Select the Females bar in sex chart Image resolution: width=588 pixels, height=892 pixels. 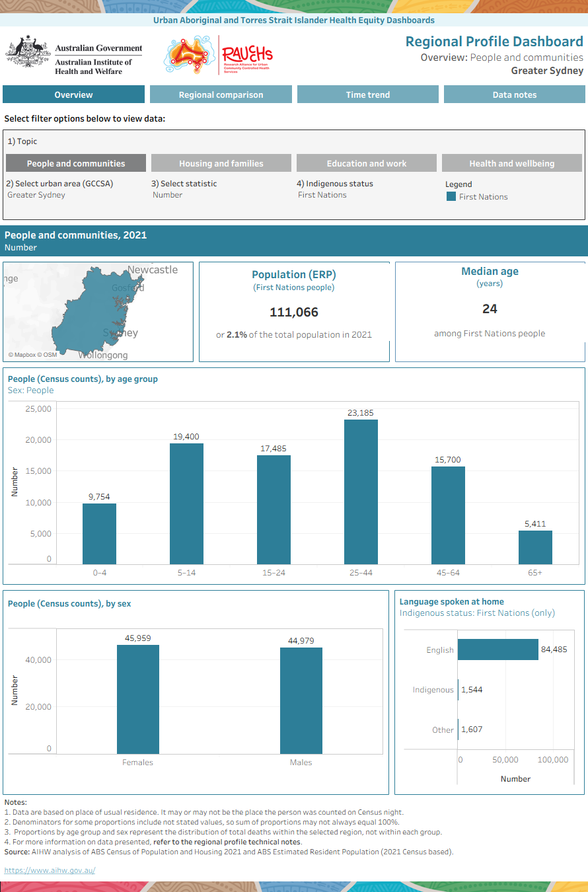138,699
